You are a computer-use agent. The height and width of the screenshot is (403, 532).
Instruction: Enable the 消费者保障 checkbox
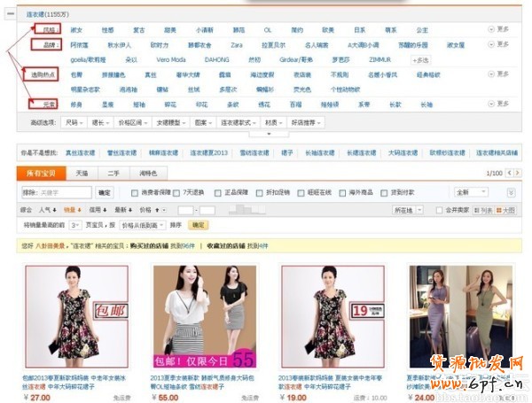coord(134,192)
